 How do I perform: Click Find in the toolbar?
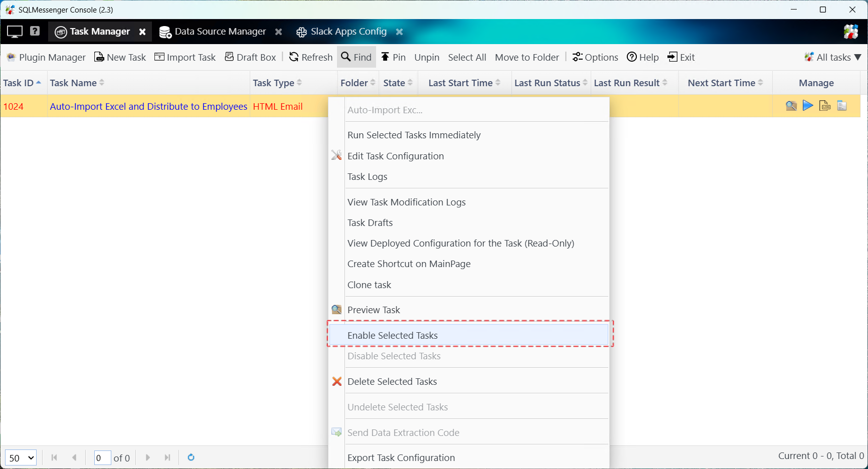(x=357, y=57)
